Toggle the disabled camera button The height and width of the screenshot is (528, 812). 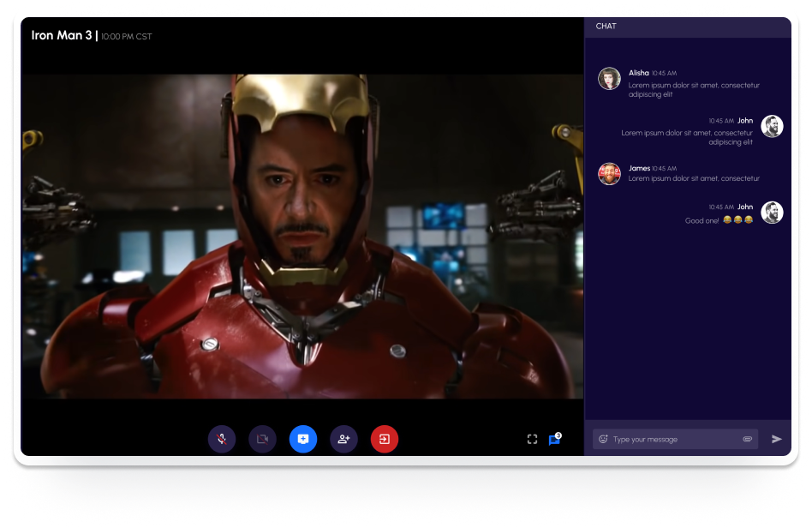click(263, 439)
